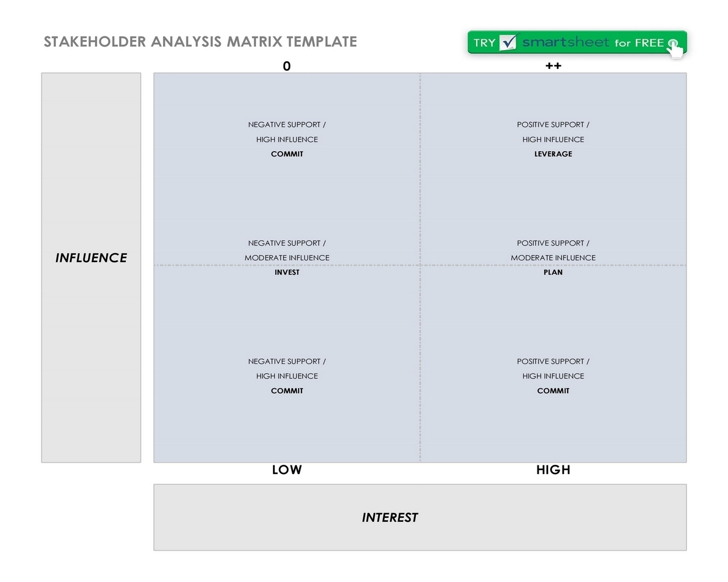Click the smartsheet wordmark in green banner
This screenshot has width=728, height=582.
565,42
